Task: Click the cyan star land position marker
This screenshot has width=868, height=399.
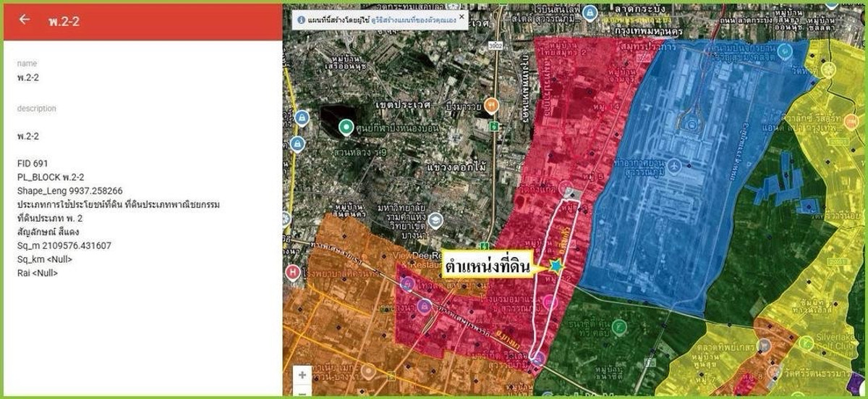Action: [555, 266]
